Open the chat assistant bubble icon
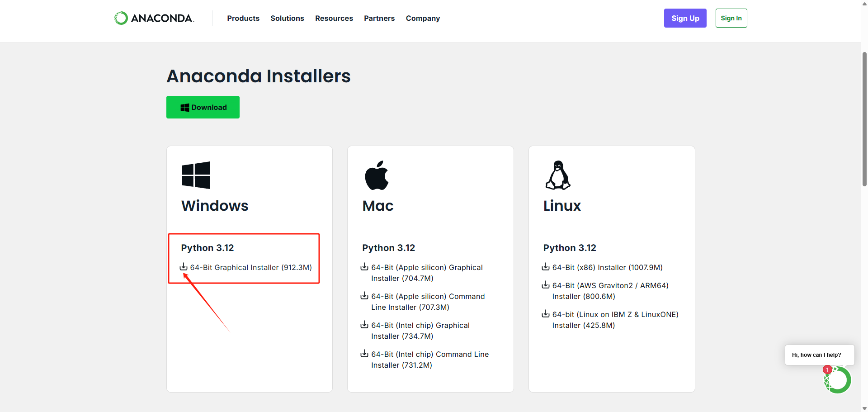 coord(837,380)
